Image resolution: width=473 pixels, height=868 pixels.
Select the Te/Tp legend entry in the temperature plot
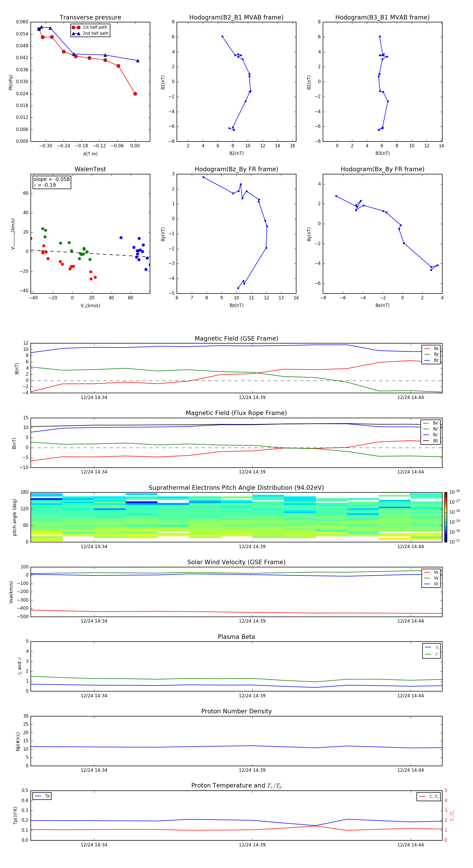[x=429, y=796]
